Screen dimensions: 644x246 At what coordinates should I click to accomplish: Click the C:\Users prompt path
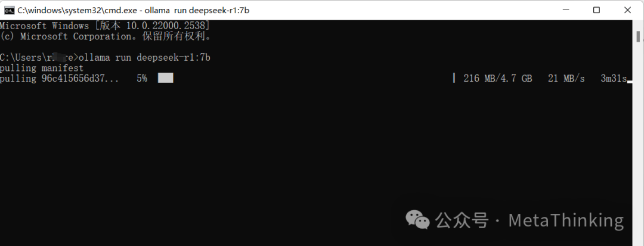point(38,57)
